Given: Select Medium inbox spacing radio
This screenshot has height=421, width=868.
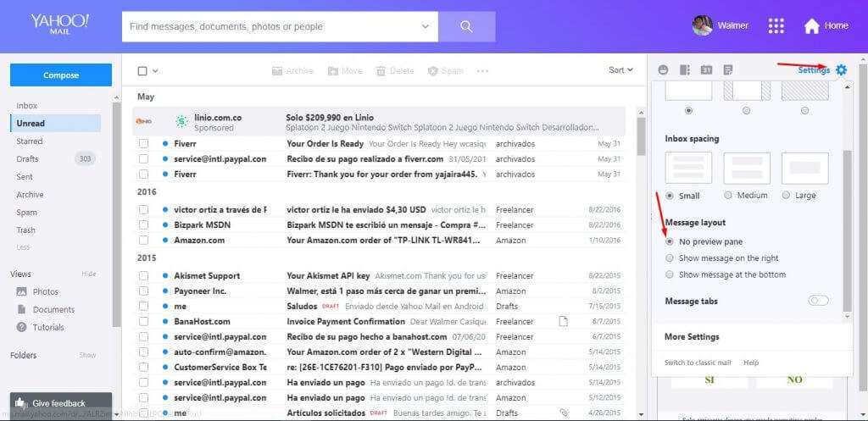Looking at the screenshot, I should [728, 196].
